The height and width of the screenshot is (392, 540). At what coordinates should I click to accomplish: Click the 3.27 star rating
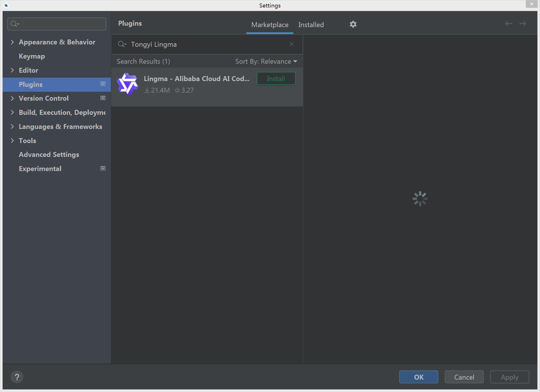(184, 90)
